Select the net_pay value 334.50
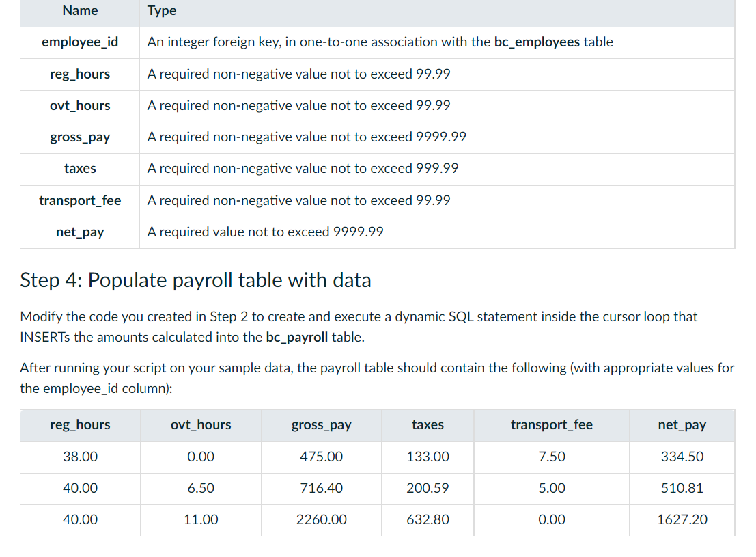The image size is (756, 557). (x=682, y=457)
